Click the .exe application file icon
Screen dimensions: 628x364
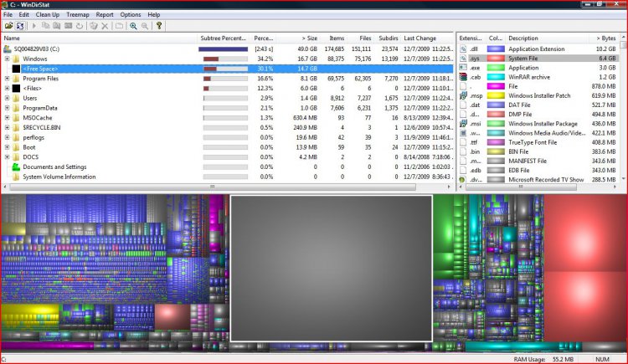tap(463, 68)
